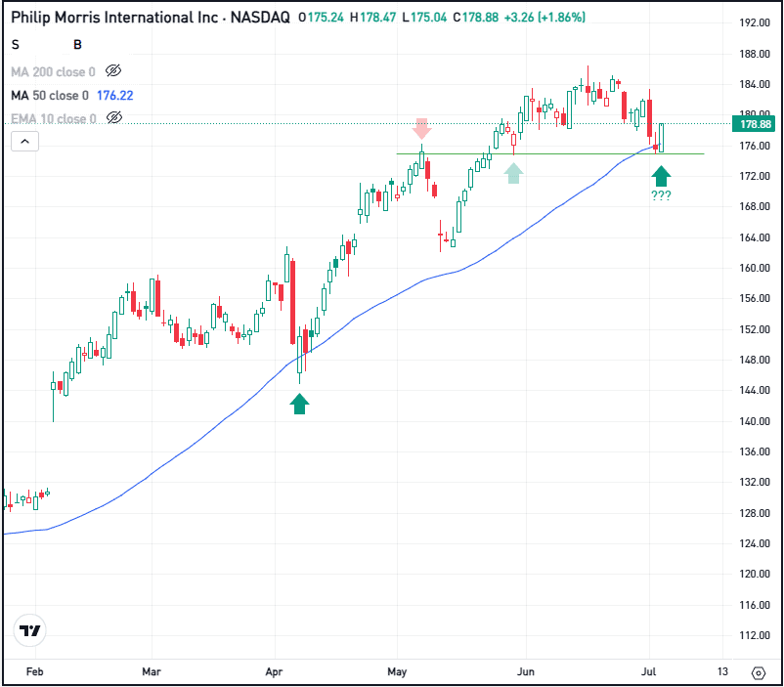This screenshot has height=687, width=784.
Task: Click the 112.00 price axis label
Action: click(755, 635)
